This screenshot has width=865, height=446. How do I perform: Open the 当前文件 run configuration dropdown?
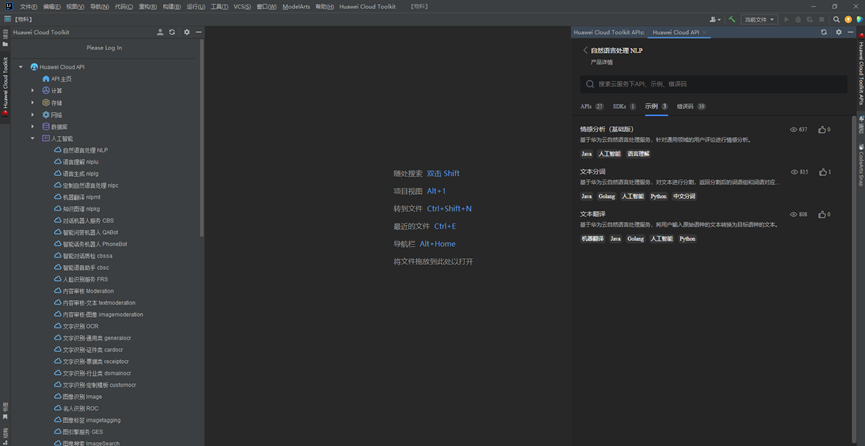tap(759, 19)
